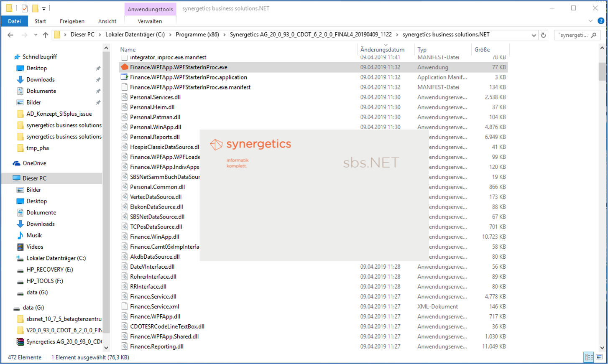Screen dimensions: 608x364
Task: Expand the breadcrumb chevron after Programme (x86)
Action: [x=225, y=35]
